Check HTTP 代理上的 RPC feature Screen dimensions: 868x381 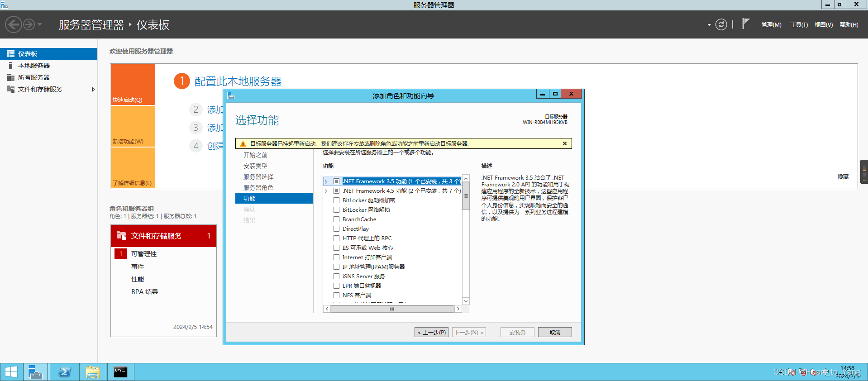pos(336,238)
